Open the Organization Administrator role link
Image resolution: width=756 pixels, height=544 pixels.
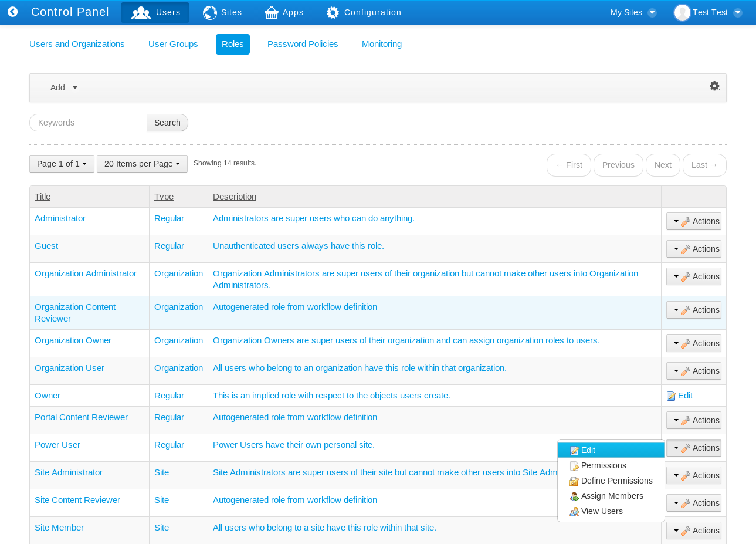coord(86,273)
